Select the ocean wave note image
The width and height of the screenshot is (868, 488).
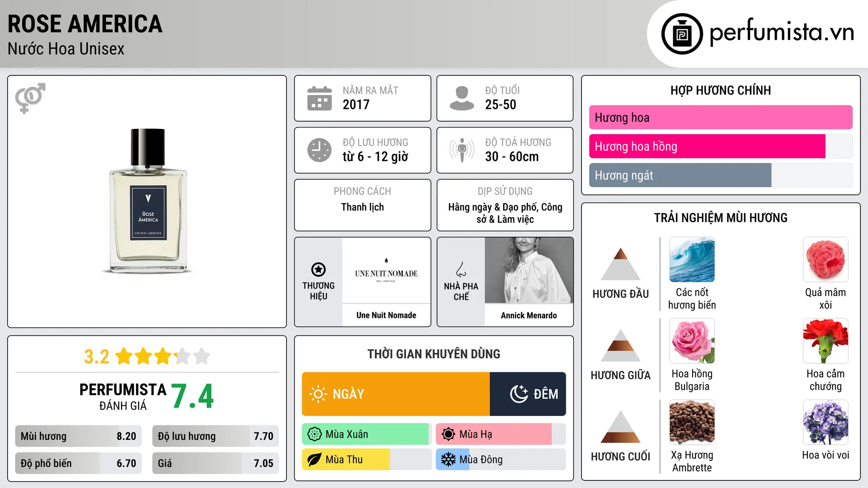tap(692, 260)
